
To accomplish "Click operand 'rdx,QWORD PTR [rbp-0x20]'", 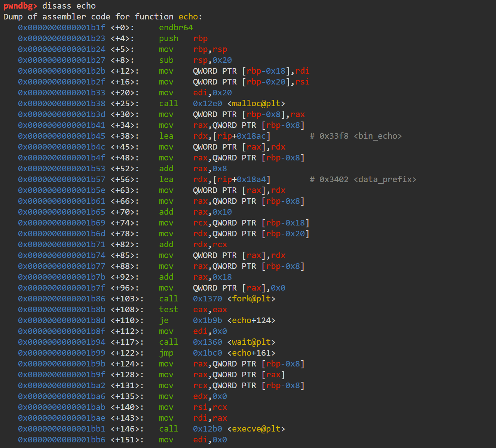I will (251, 234).
